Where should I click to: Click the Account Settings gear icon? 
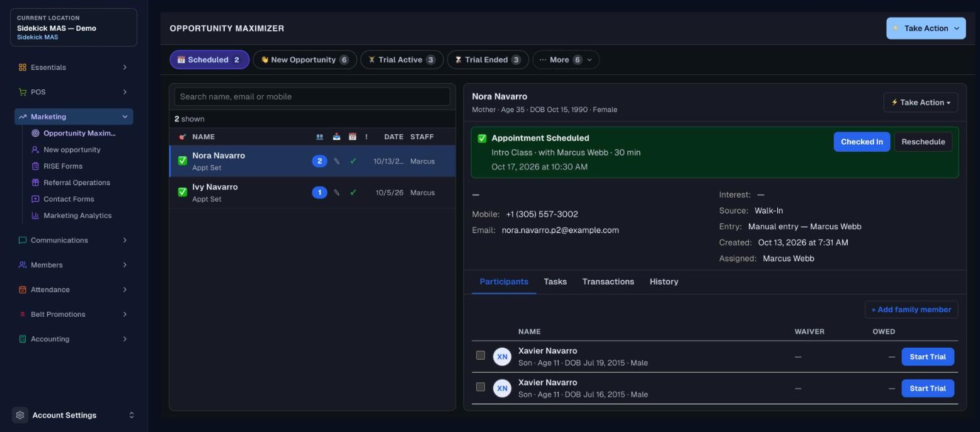point(20,415)
